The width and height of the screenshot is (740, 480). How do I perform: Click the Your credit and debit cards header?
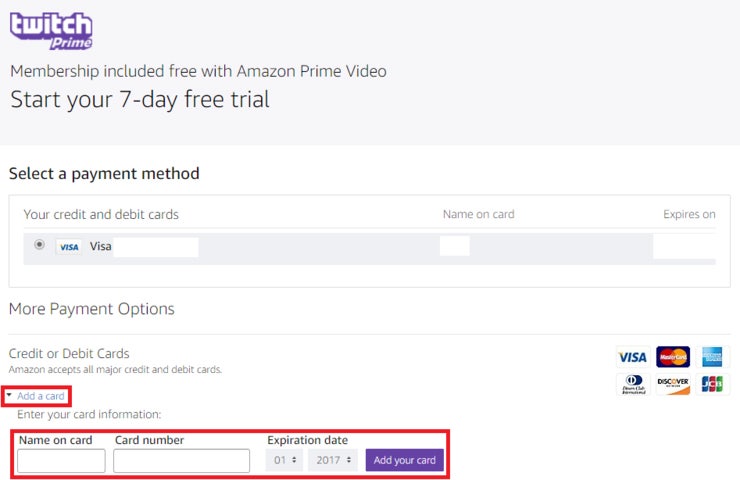(x=101, y=215)
